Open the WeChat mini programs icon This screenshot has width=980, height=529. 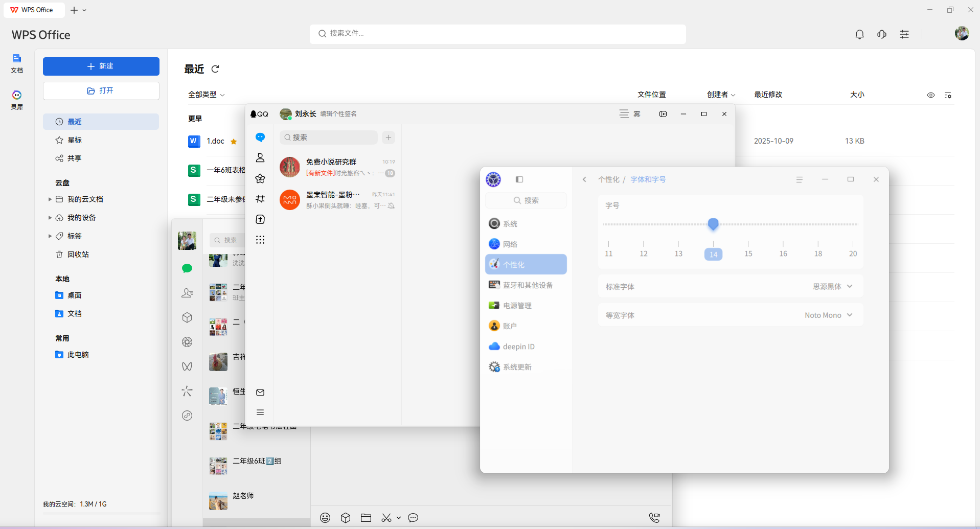[187, 416]
